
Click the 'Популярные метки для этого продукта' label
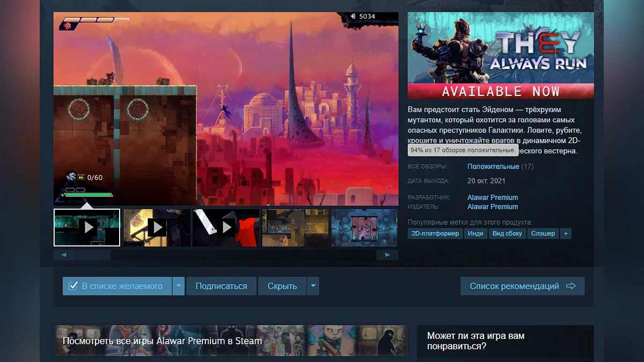click(x=470, y=222)
